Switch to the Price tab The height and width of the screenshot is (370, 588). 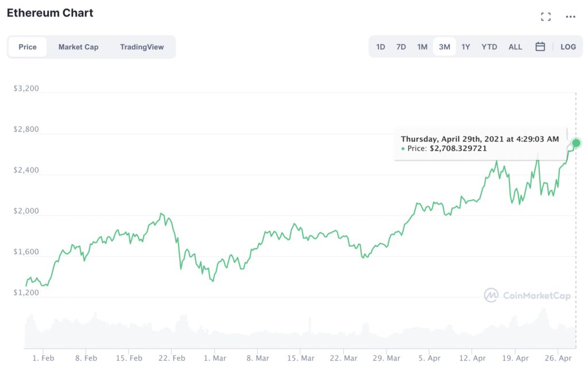point(28,47)
